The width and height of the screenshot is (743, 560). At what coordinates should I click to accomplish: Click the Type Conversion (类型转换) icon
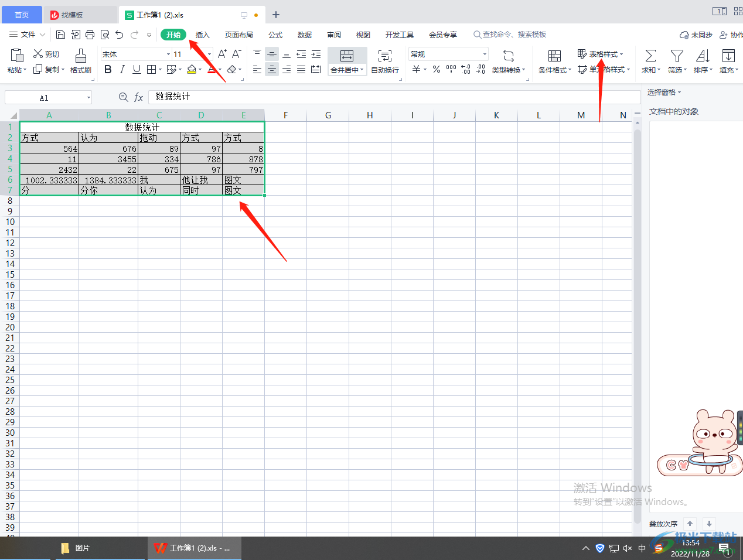point(509,56)
